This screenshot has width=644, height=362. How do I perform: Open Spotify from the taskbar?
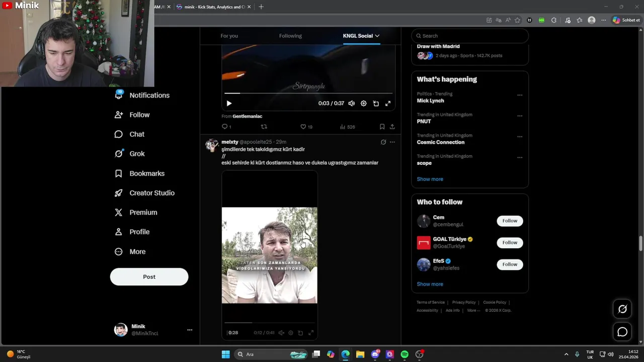(x=405, y=354)
